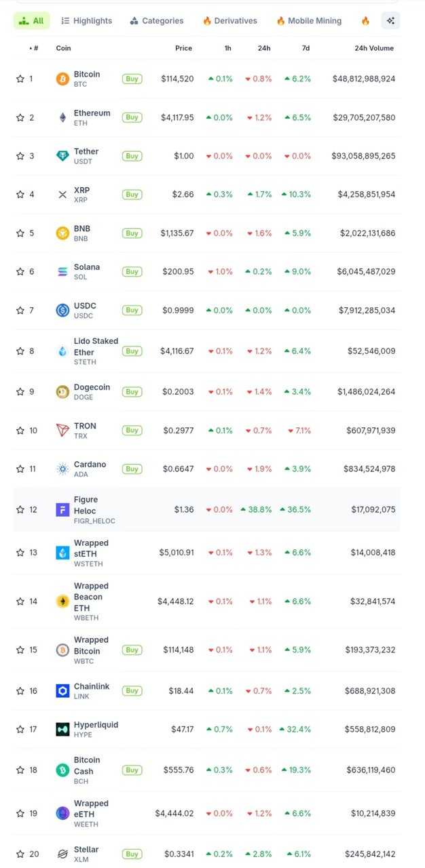Click the Dogecoin logo icon
425x868 pixels.
tap(62, 392)
